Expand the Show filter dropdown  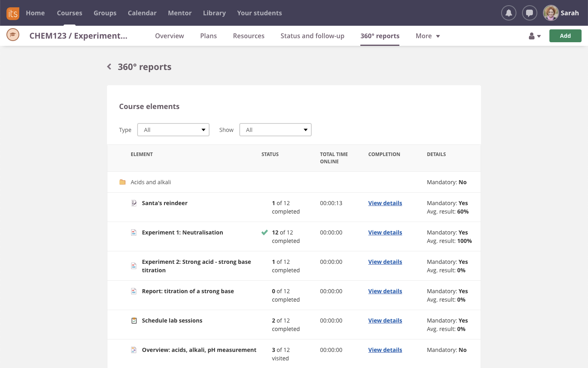pyautogui.click(x=275, y=130)
